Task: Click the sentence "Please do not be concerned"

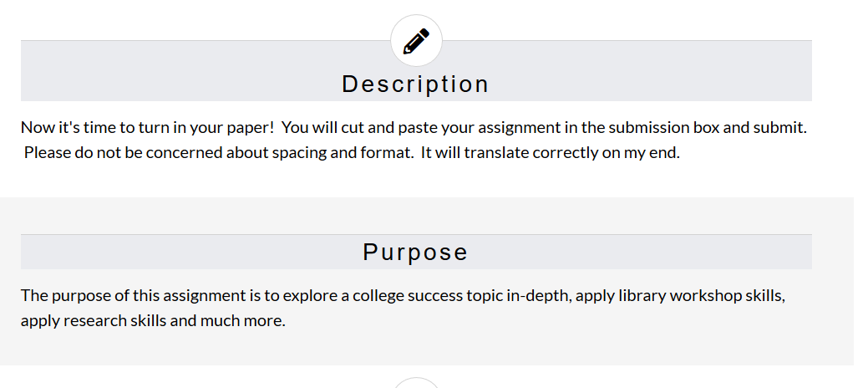Action: pos(219,152)
